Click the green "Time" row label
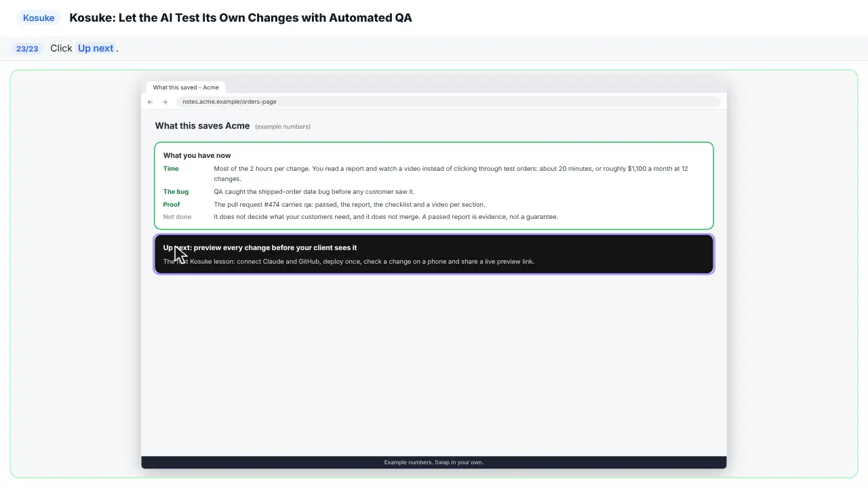 click(x=171, y=169)
